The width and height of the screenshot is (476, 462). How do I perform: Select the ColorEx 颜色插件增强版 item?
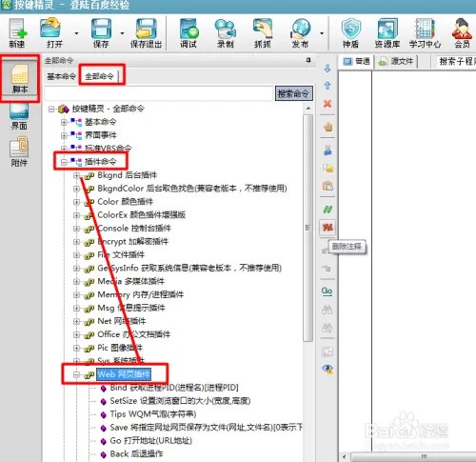pos(141,215)
